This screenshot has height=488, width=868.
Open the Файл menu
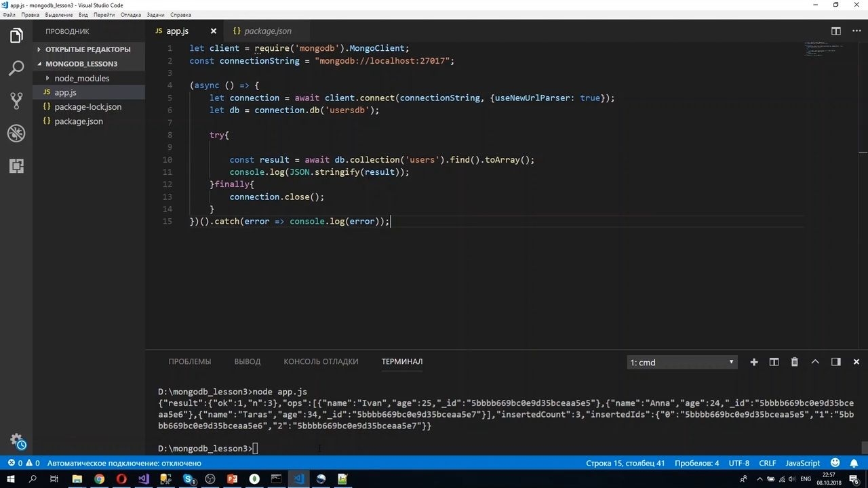pyautogui.click(x=9, y=14)
